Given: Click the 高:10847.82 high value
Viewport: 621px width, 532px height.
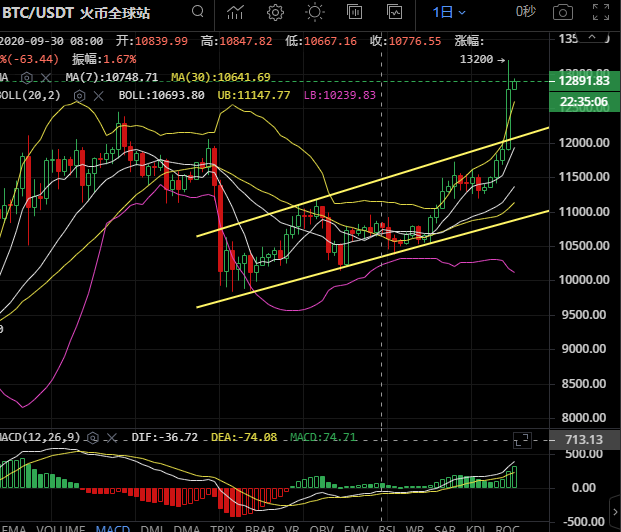Looking at the screenshot, I should pos(236,41).
